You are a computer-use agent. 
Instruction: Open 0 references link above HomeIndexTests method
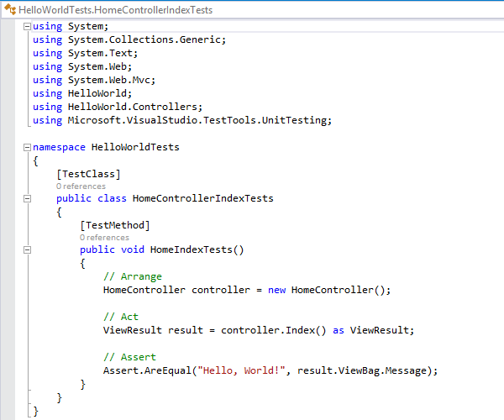104,238
